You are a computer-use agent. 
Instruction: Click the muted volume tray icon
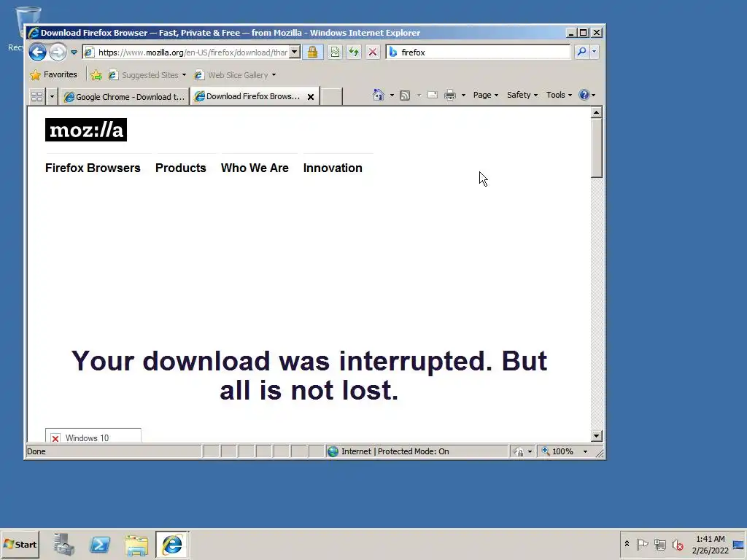click(678, 544)
